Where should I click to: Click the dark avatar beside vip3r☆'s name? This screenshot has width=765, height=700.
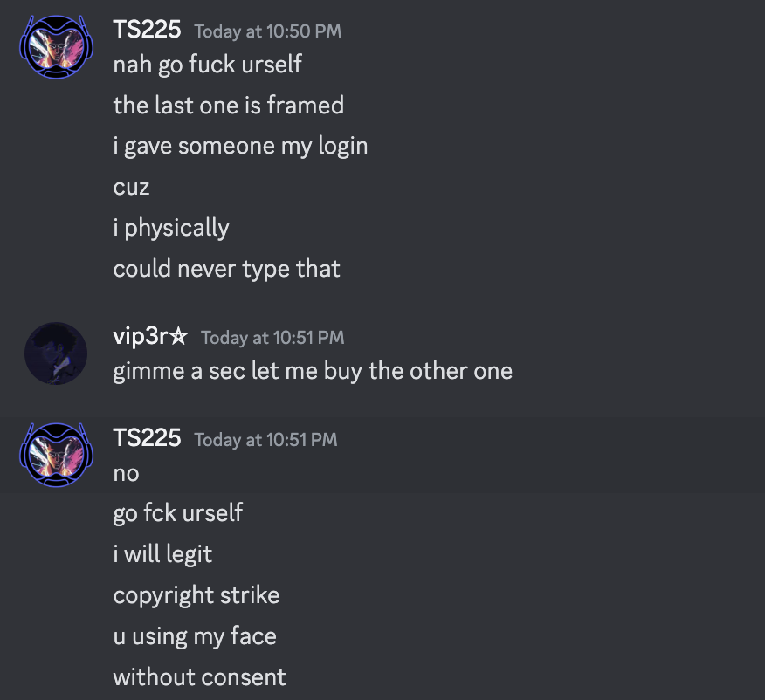[55, 353]
